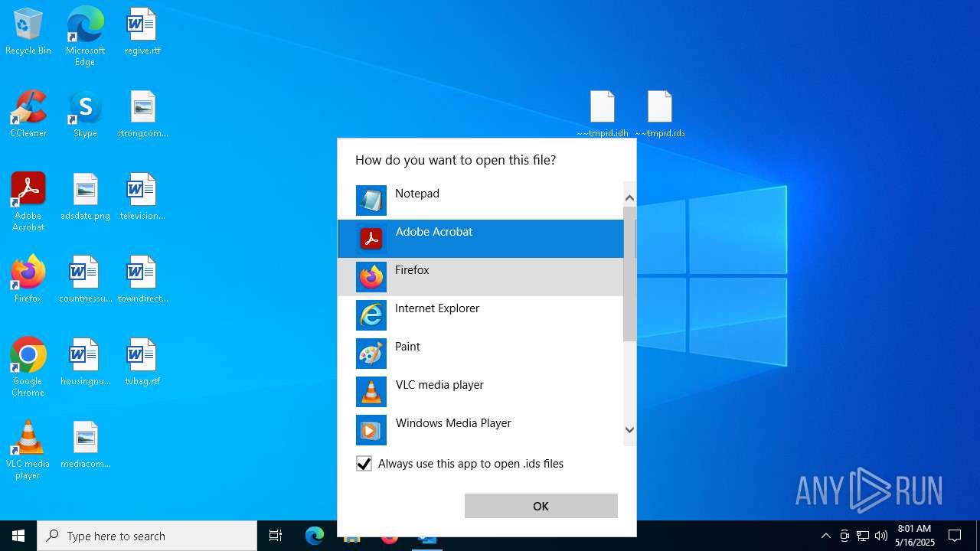Select the television... Word document icon
This screenshot has width=980, height=551.
tap(142, 197)
